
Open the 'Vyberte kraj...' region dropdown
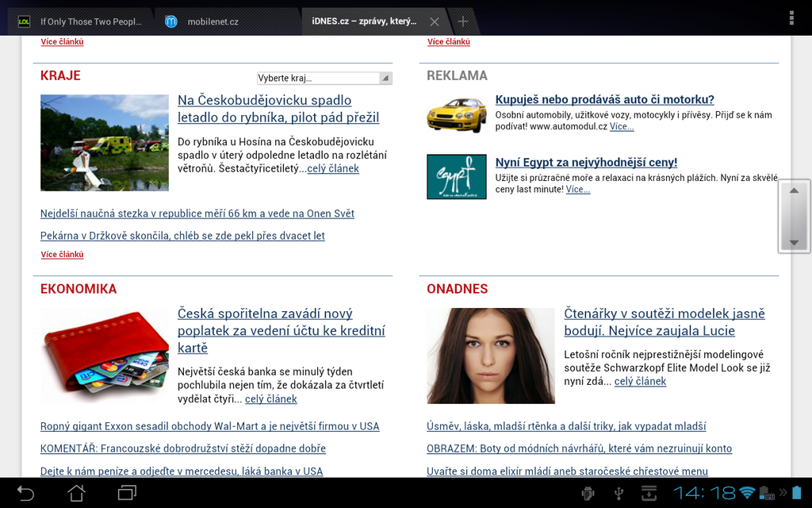pyautogui.click(x=316, y=78)
